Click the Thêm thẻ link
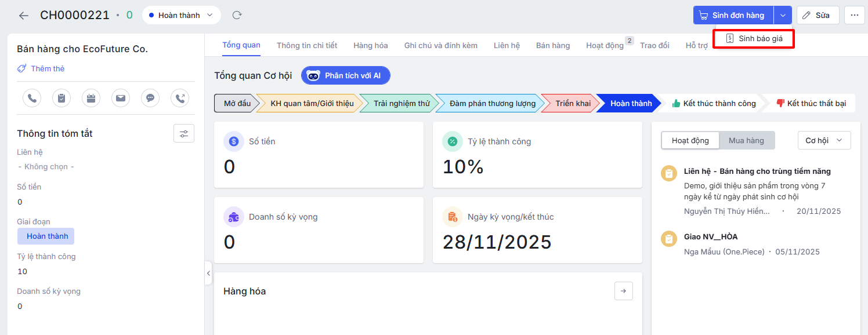 tap(47, 68)
